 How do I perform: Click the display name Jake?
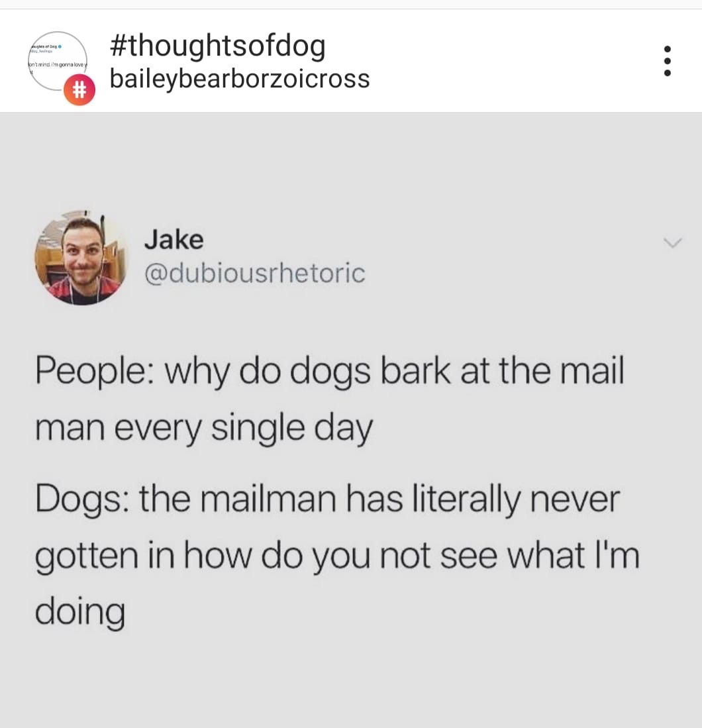174,240
